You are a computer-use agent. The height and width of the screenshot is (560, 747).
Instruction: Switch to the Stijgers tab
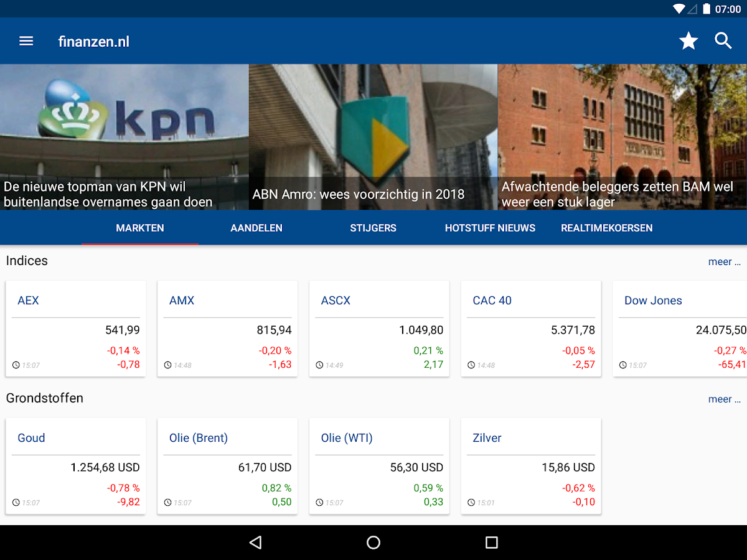tap(374, 228)
